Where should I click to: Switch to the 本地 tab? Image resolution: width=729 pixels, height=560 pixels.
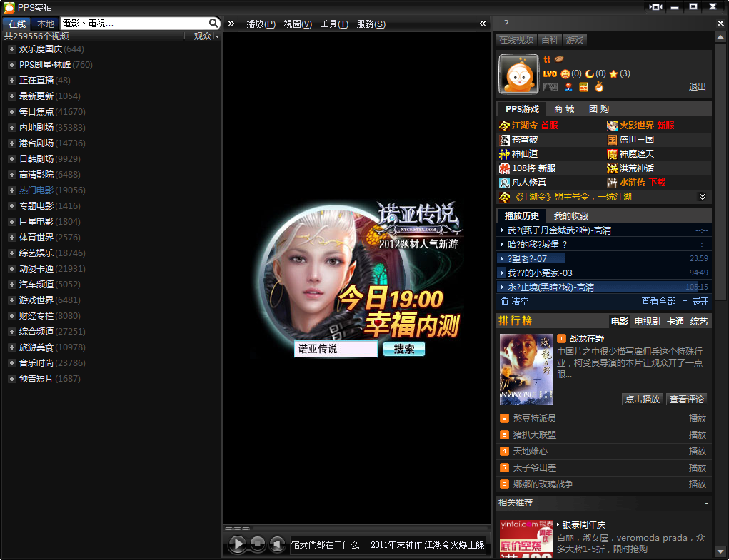[45, 24]
